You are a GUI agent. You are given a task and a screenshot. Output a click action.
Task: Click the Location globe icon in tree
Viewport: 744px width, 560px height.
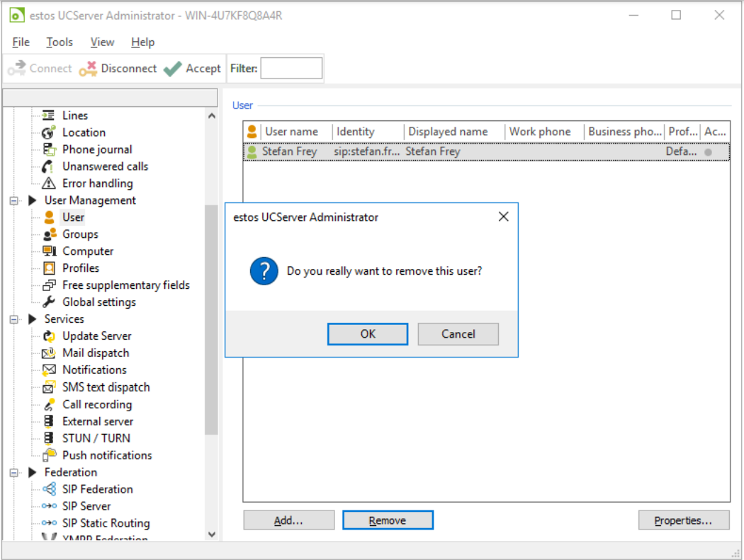[x=49, y=132]
